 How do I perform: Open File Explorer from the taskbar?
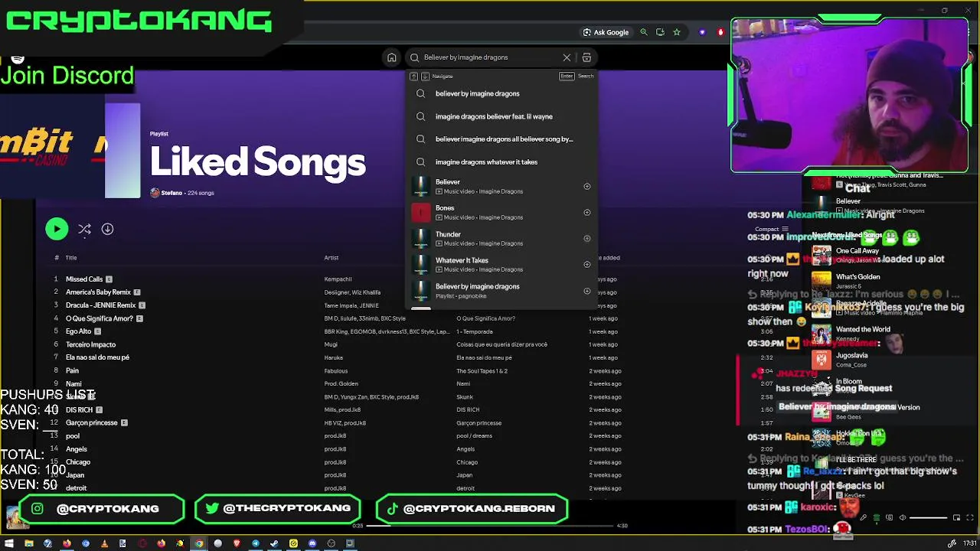click(x=28, y=543)
